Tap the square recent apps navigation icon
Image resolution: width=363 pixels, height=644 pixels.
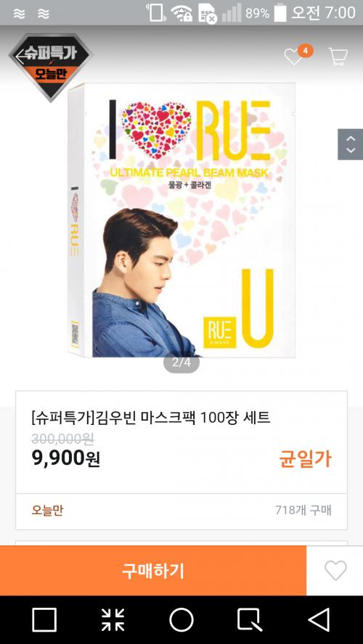click(x=44, y=620)
